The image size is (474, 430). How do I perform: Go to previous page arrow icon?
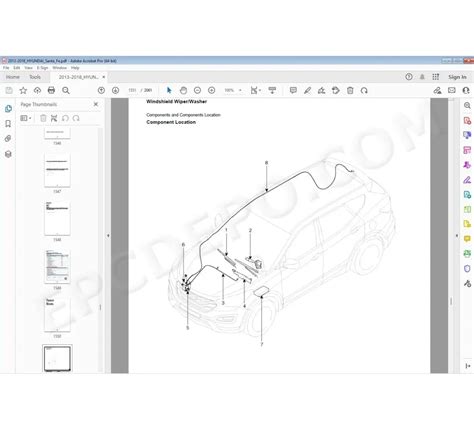pyautogui.click(x=101, y=90)
